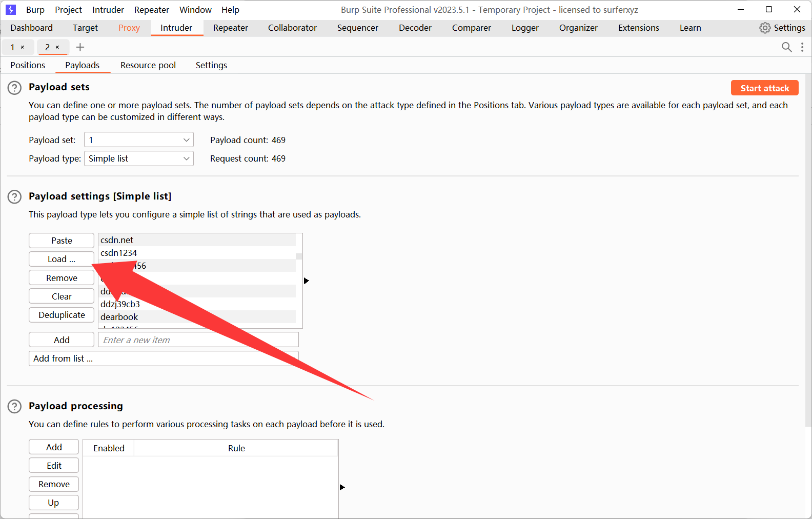Image resolution: width=812 pixels, height=519 pixels.
Task: Click the Deduplicate button
Action: pyautogui.click(x=62, y=315)
